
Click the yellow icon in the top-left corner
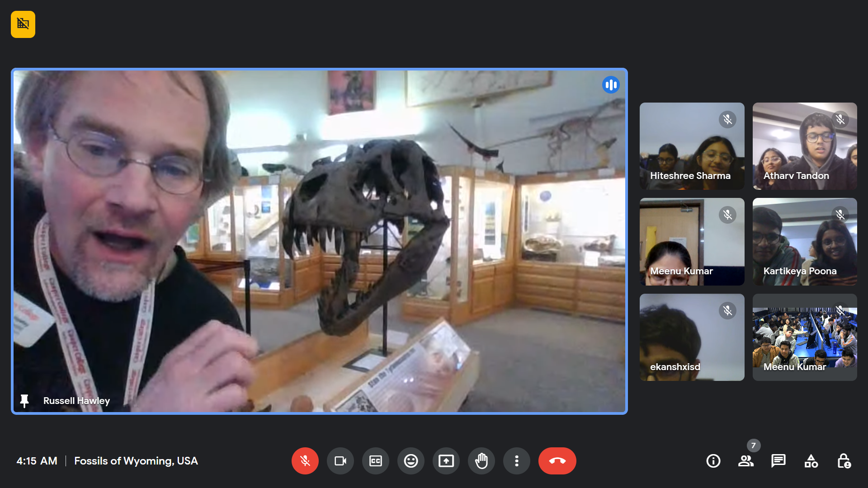[x=23, y=24]
